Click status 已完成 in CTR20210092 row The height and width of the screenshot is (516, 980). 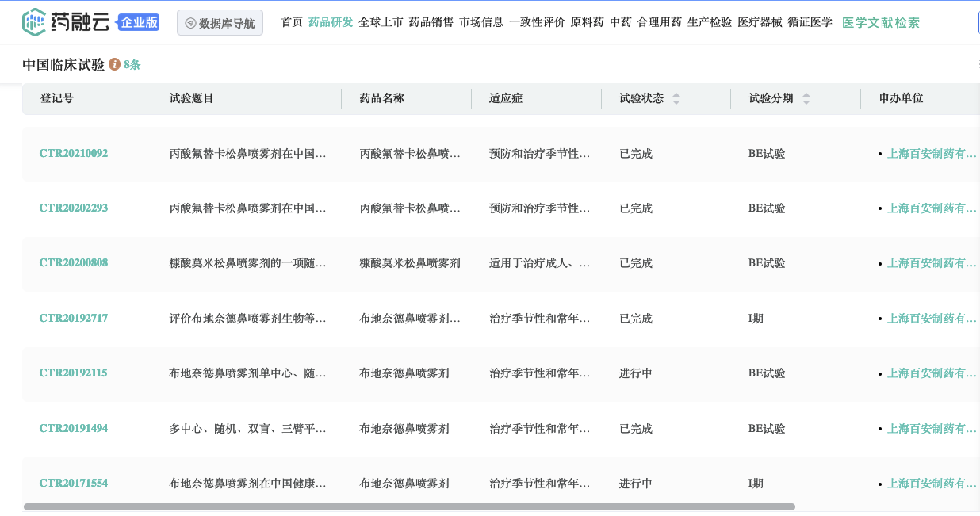pyautogui.click(x=636, y=154)
